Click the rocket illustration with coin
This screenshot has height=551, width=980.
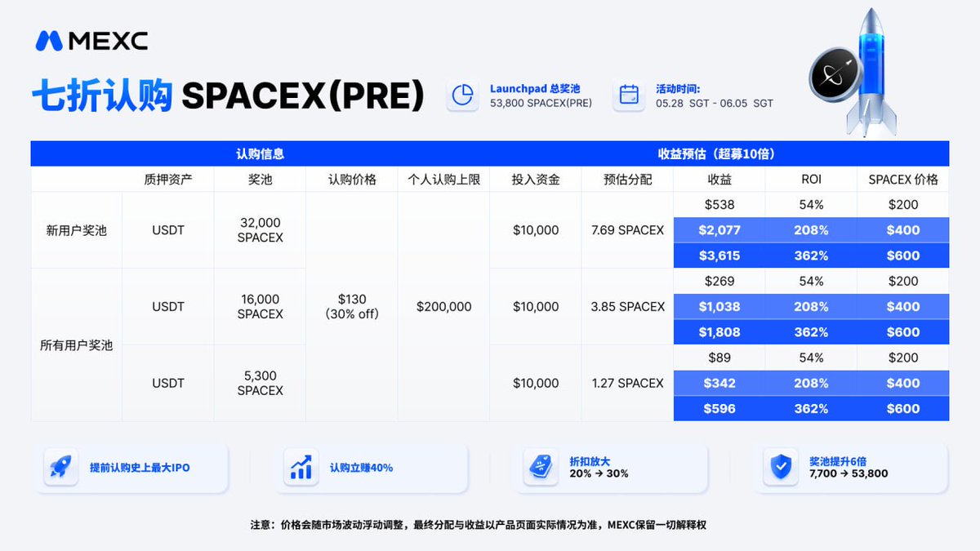click(855, 73)
